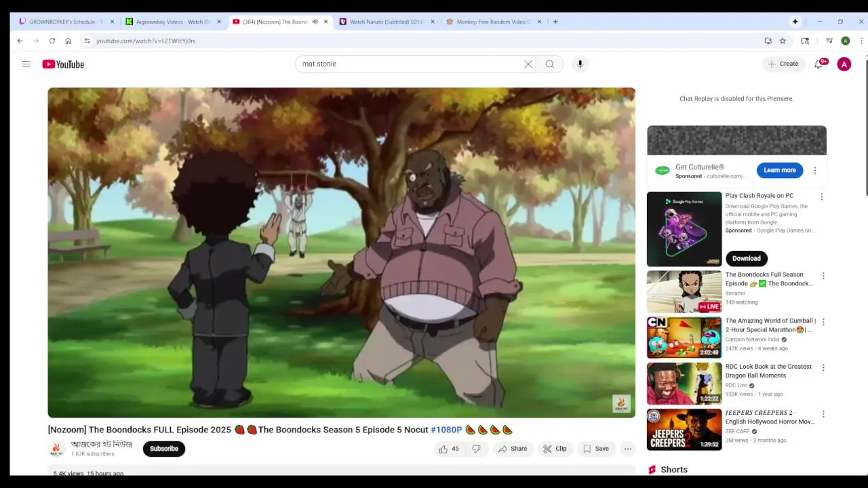
Task: Open options for Boondocks Full Season video
Action: click(823, 277)
